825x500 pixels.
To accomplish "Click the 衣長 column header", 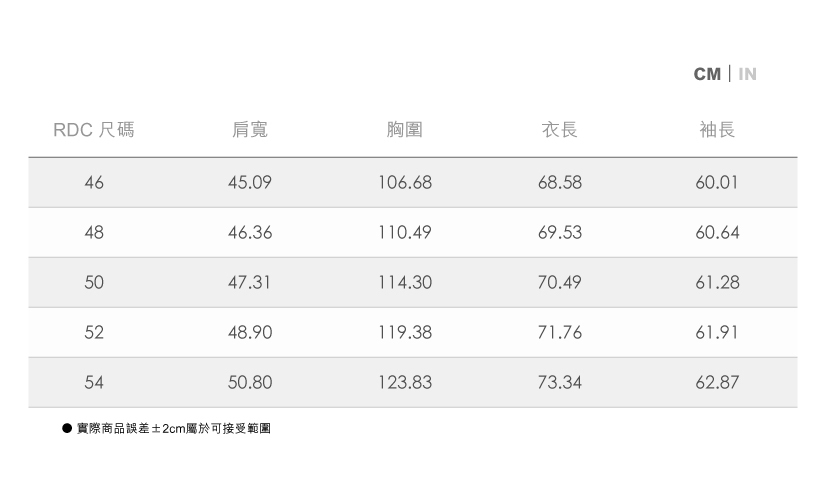I will 560,130.
